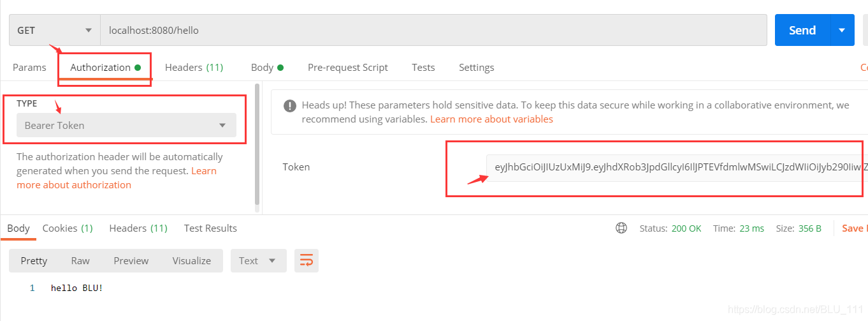The width and height of the screenshot is (868, 321).
Task: Click the response time 23 ms
Action: pos(753,228)
